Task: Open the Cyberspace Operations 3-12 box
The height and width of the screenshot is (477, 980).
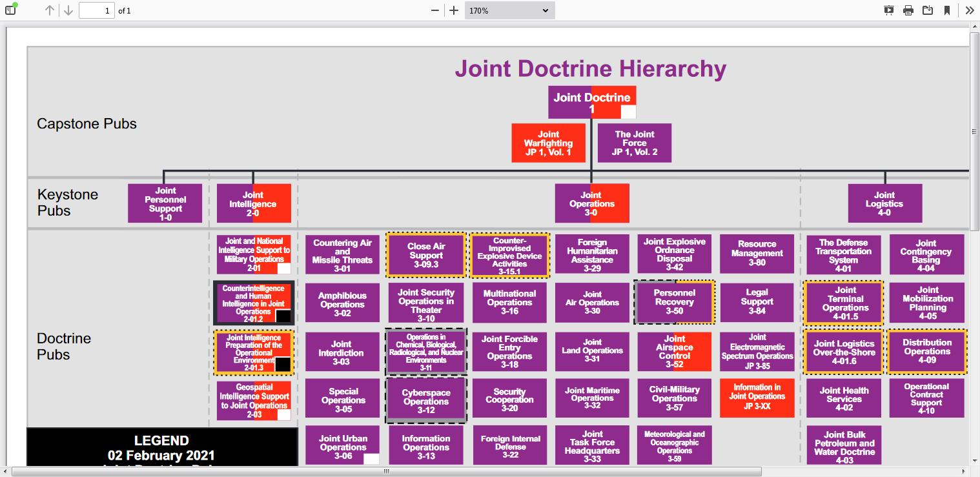Action: [x=426, y=401]
